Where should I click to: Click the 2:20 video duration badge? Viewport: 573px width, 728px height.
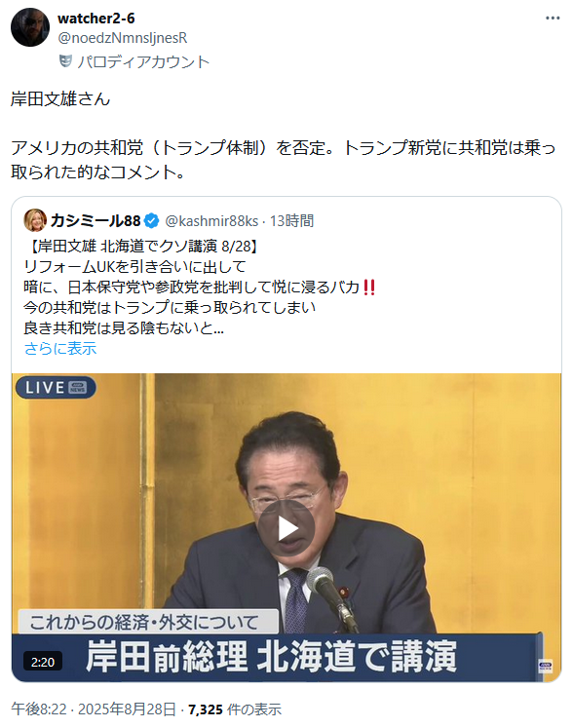(43, 662)
